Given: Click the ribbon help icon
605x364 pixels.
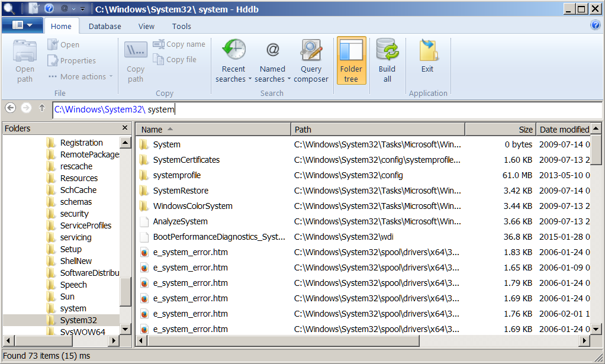Looking at the screenshot, I should click(596, 25).
